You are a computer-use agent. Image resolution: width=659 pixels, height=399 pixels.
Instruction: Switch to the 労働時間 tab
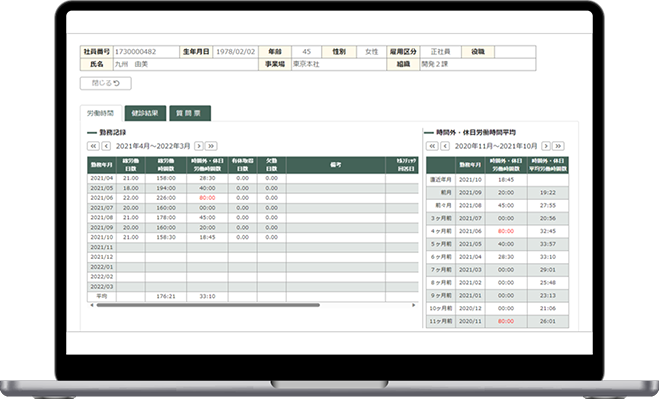(101, 114)
